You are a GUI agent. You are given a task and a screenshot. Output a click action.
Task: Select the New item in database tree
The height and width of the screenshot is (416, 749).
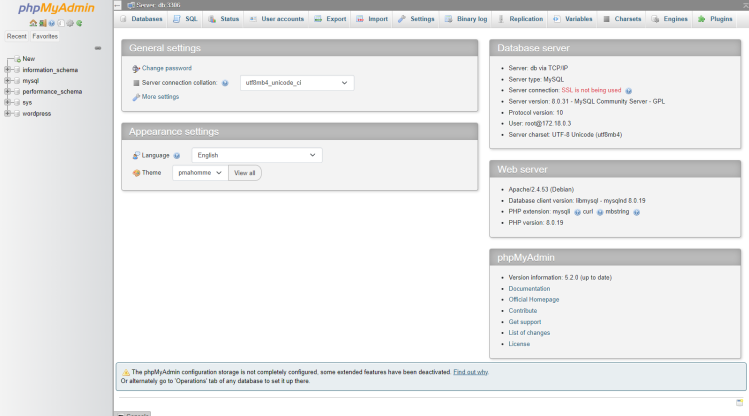(x=29, y=59)
